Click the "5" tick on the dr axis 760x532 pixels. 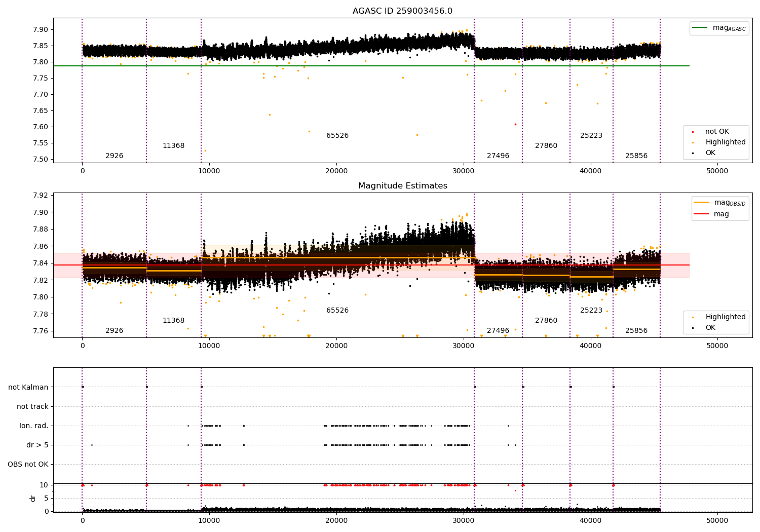tap(46, 498)
